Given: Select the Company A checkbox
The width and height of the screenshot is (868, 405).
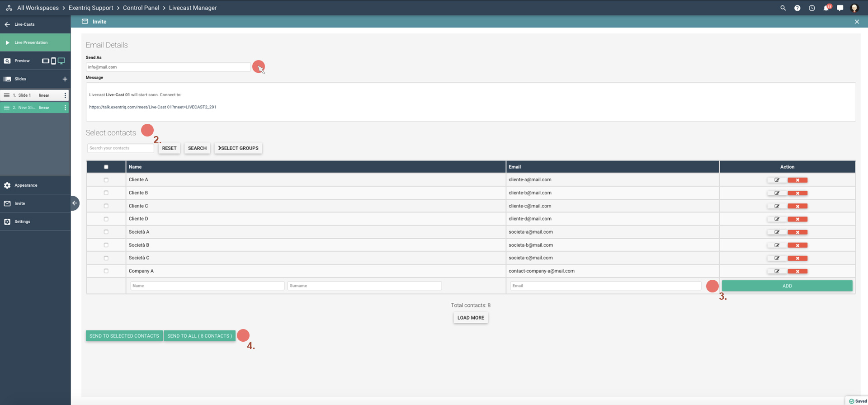Looking at the screenshot, I should click(106, 271).
